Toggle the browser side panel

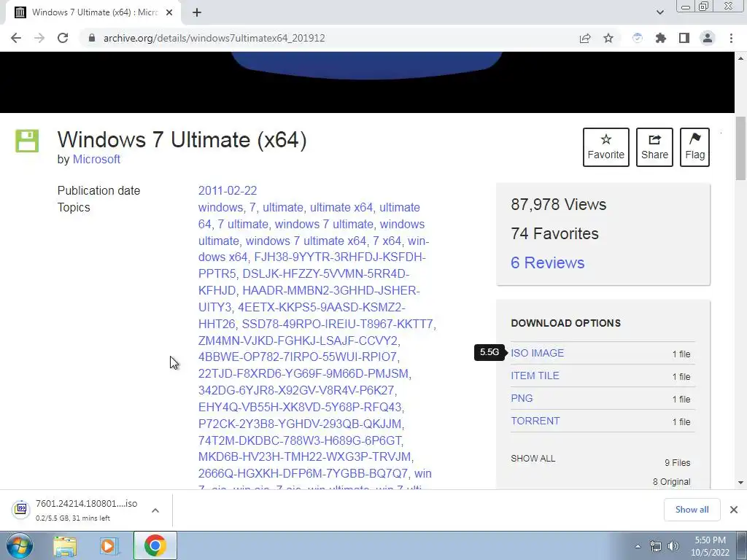(684, 38)
